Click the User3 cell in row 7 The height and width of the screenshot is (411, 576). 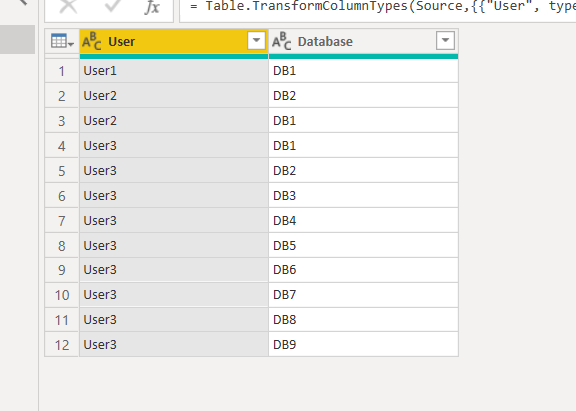(x=174, y=221)
